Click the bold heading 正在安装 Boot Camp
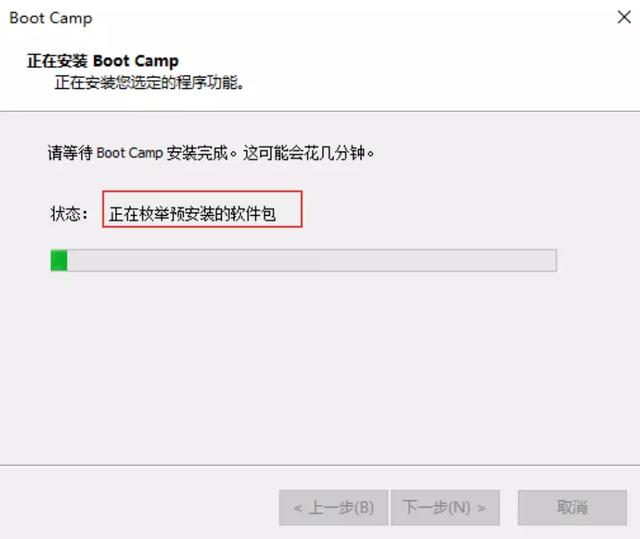Viewport: 640px width, 539px height. [x=103, y=61]
